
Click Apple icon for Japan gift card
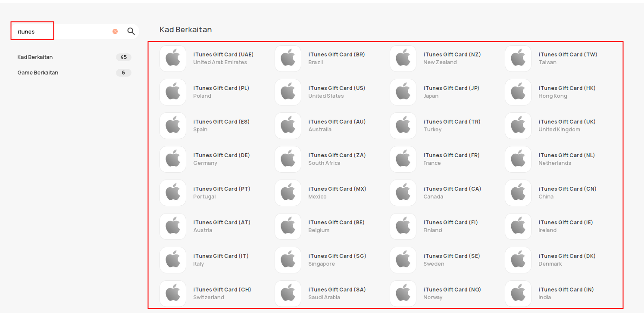(403, 92)
